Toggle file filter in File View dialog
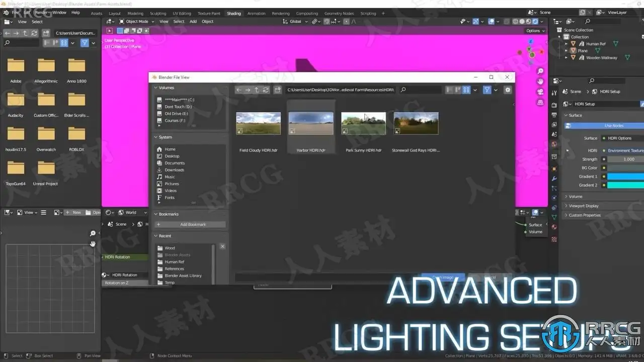 click(x=487, y=90)
